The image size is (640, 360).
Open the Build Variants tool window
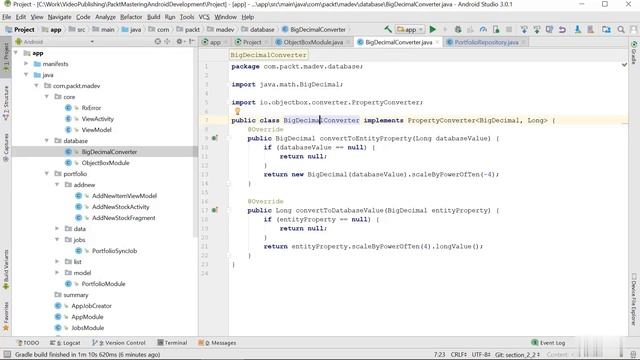[x=6, y=269]
